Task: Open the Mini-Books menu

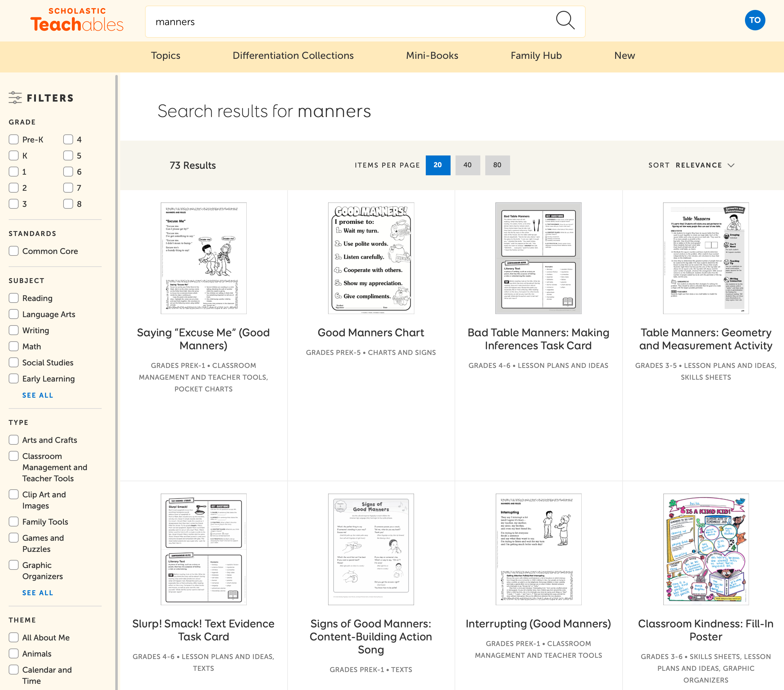Action: point(432,55)
